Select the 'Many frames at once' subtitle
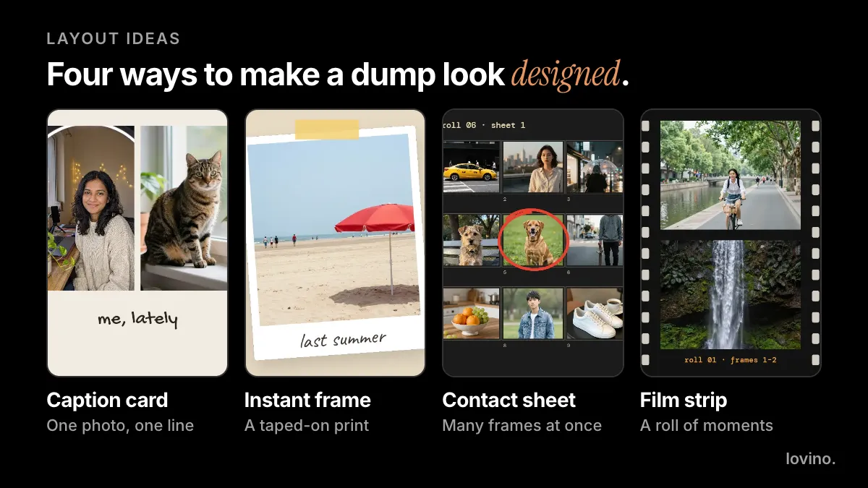Screen dimensions: 868x488 click(522, 425)
